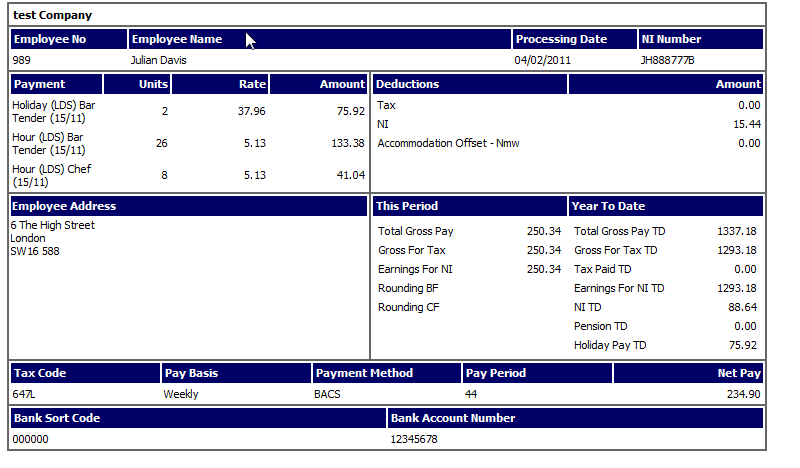The height and width of the screenshot is (468, 800).
Task: Click NI deduction amount 15.44
Action: [x=747, y=124]
